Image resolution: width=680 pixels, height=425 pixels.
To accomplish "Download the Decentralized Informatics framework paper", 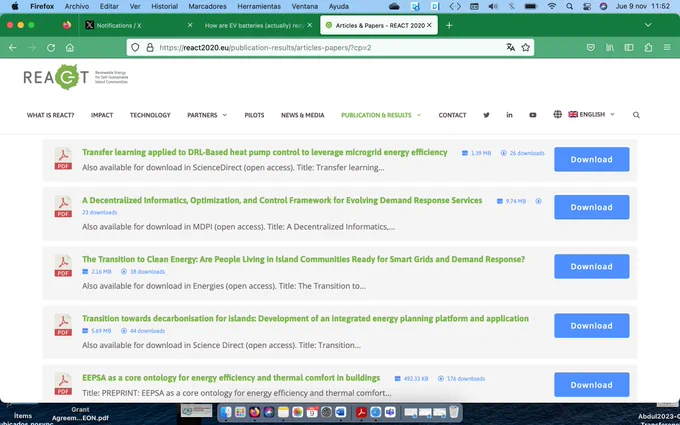I will [592, 207].
